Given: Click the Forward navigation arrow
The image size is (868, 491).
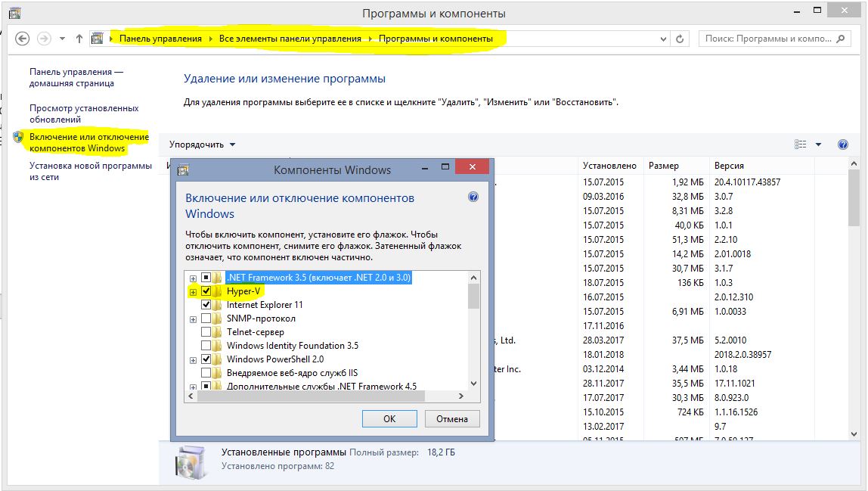Looking at the screenshot, I should [44, 39].
